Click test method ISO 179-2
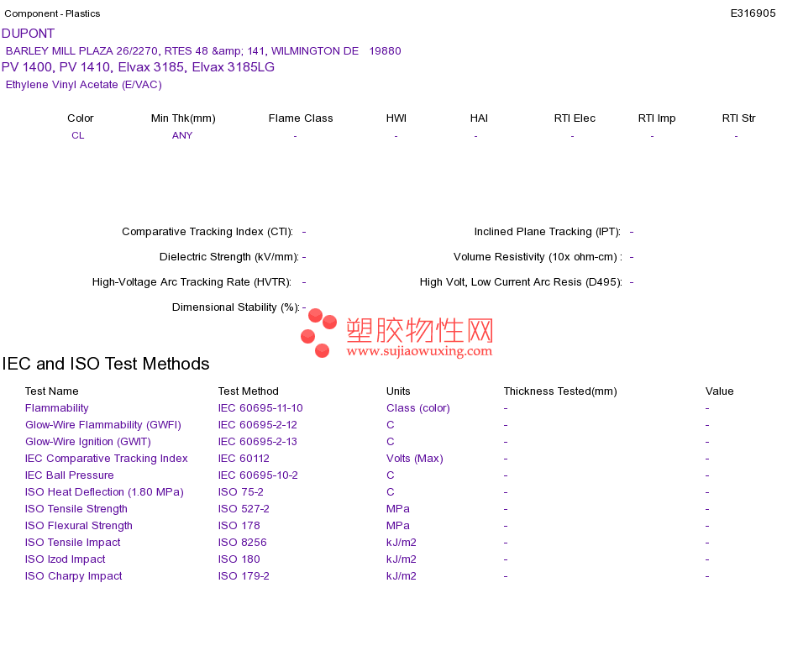The height and width of the screenshot is (672, 798). click(x=244, y=576)
